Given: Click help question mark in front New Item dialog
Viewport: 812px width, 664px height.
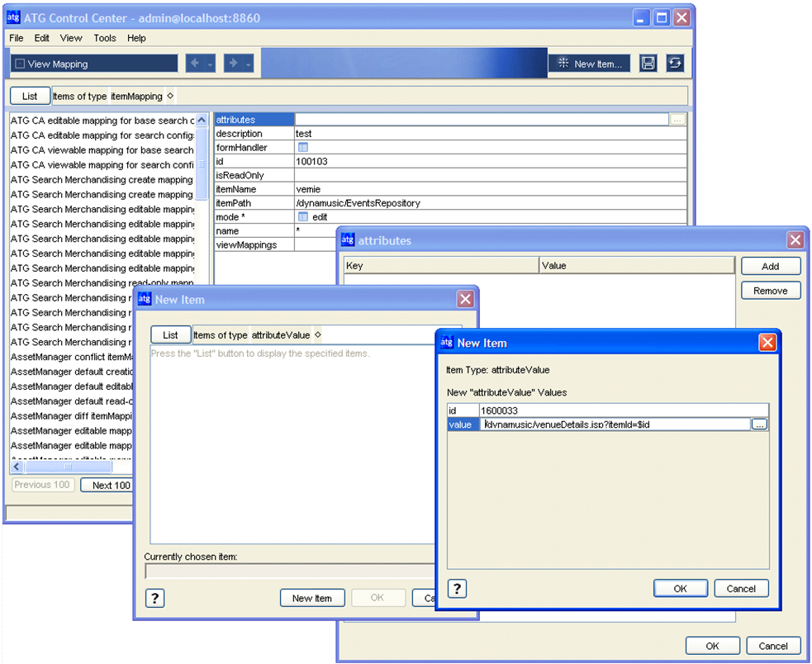Looking at the screenshot, I should coord(457,589).
